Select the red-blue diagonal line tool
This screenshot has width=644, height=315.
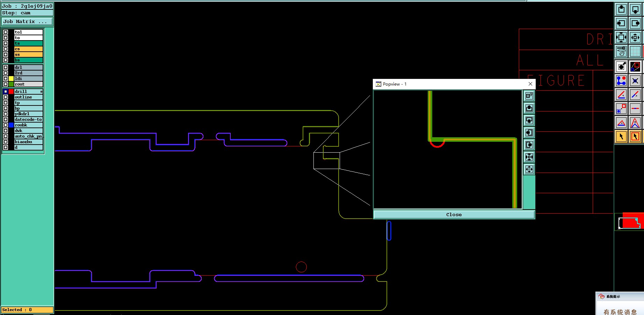(635, 95)
